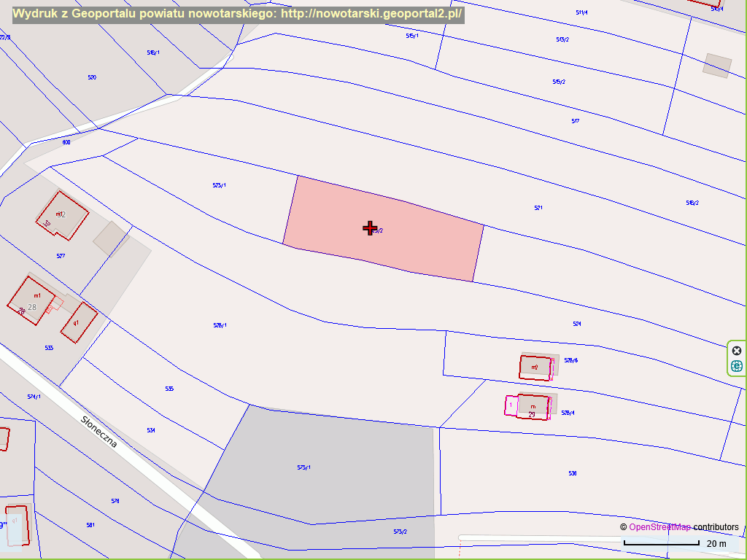Select parcel labeled 581

point(90,525)
